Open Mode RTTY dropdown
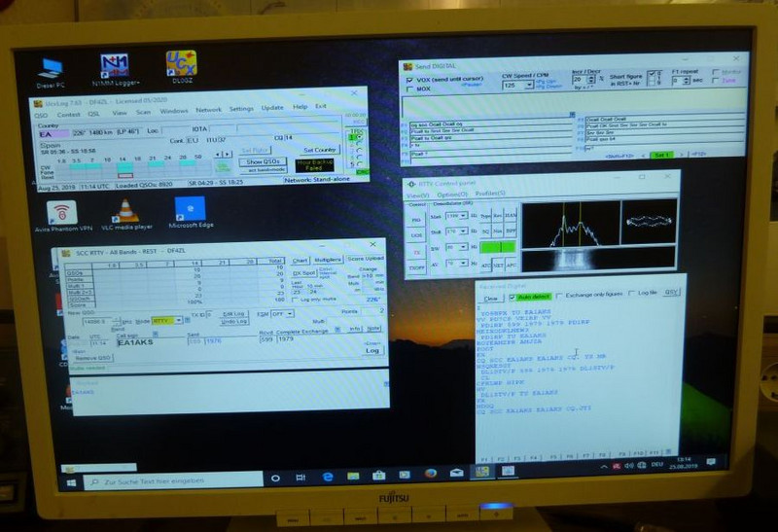 click(x=178, y=321)
